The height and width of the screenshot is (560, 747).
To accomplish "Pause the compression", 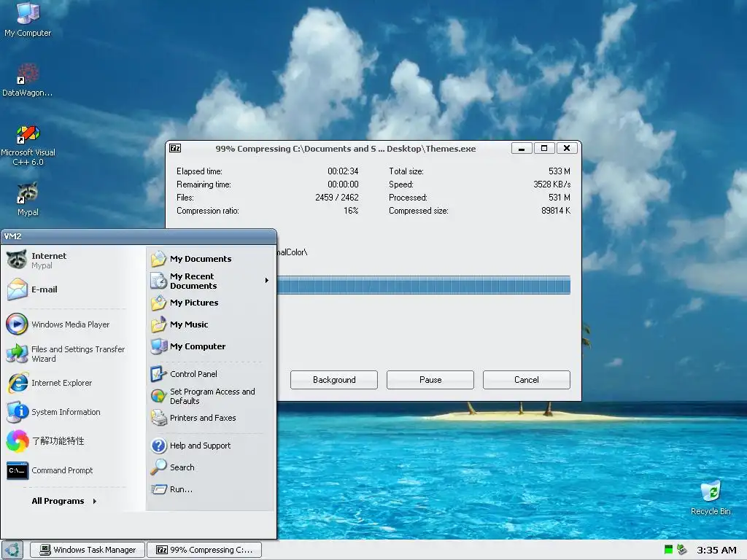I will 430,379.
